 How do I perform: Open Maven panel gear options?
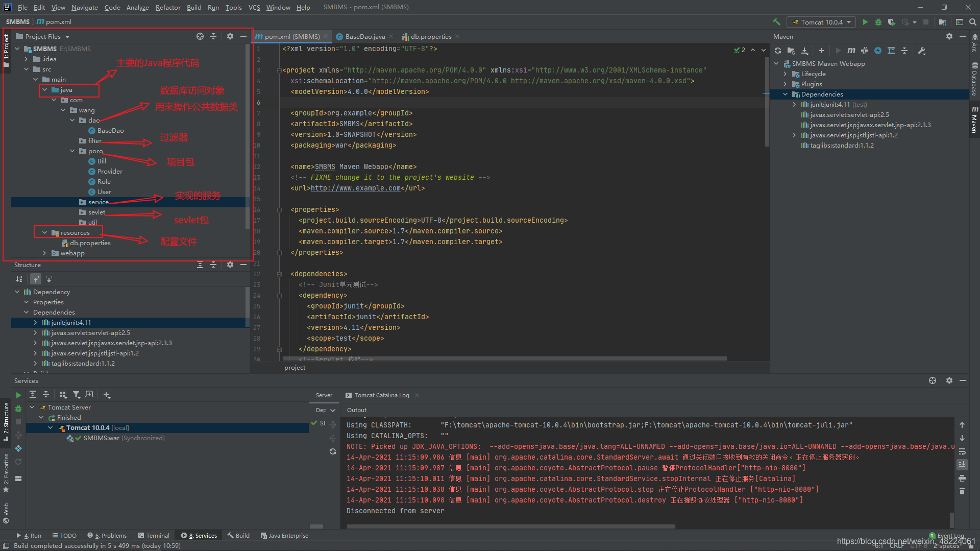pyautogui.click(x=949, y=36)
